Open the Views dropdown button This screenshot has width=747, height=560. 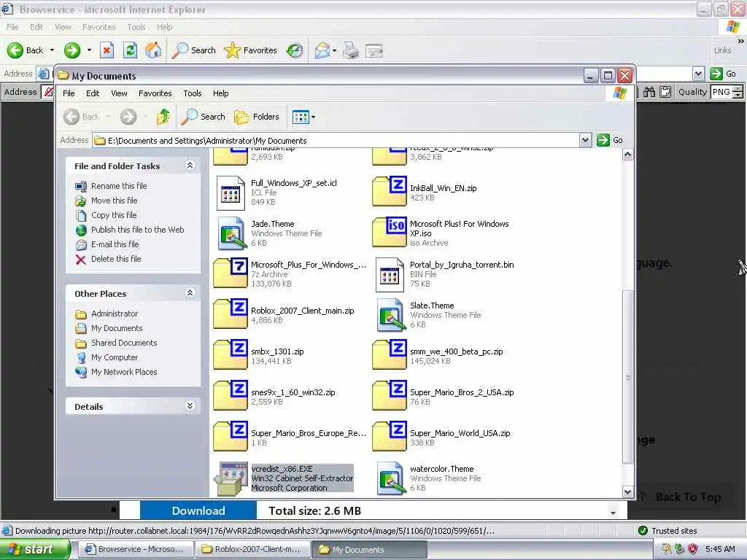point(304,117)
